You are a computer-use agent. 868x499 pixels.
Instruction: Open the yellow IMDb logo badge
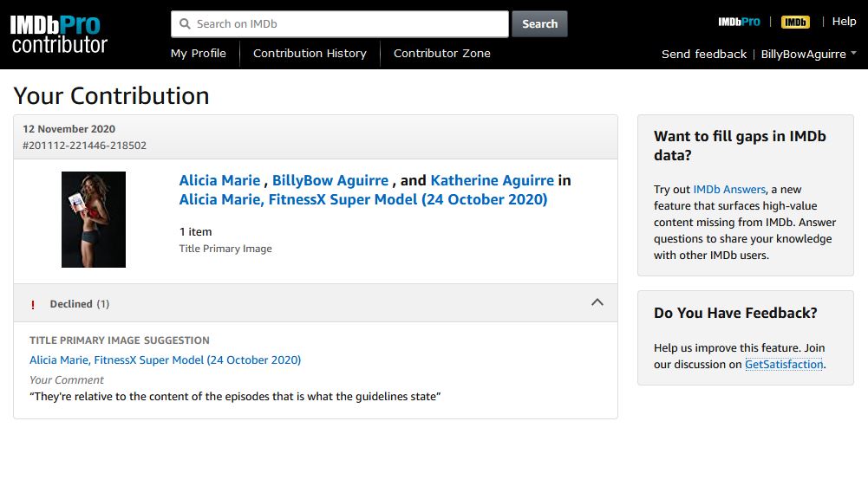coord(795,22)
